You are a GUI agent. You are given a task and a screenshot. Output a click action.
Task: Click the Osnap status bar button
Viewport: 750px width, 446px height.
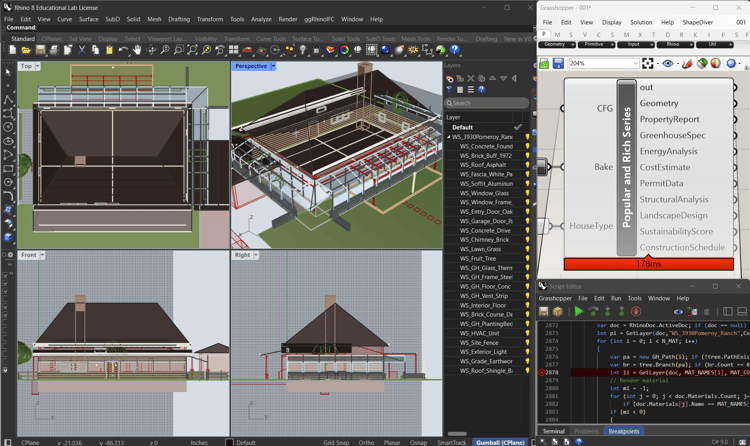click(x=418, y=442)
